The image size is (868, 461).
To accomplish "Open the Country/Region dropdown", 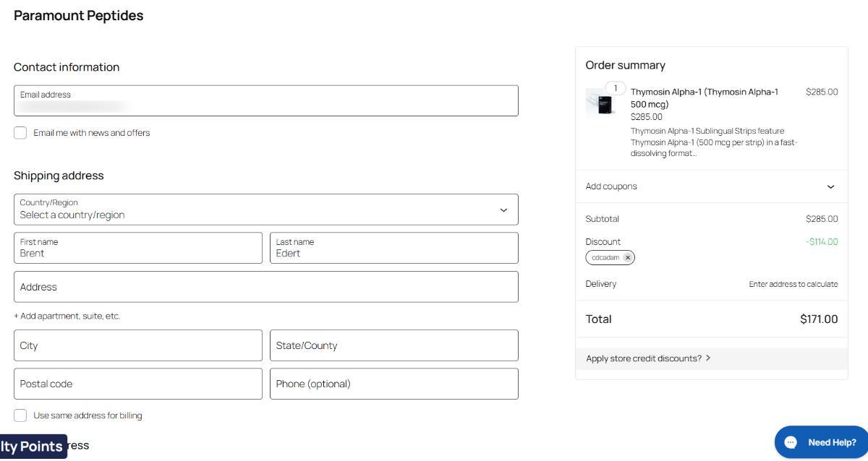I will [x=265, y=210].
